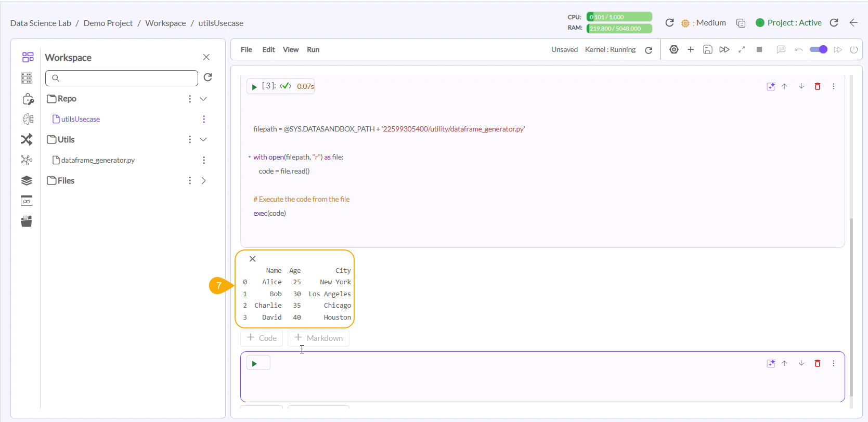Expand the Files folder chevron
868x422 pixels.
click(203, 181)
